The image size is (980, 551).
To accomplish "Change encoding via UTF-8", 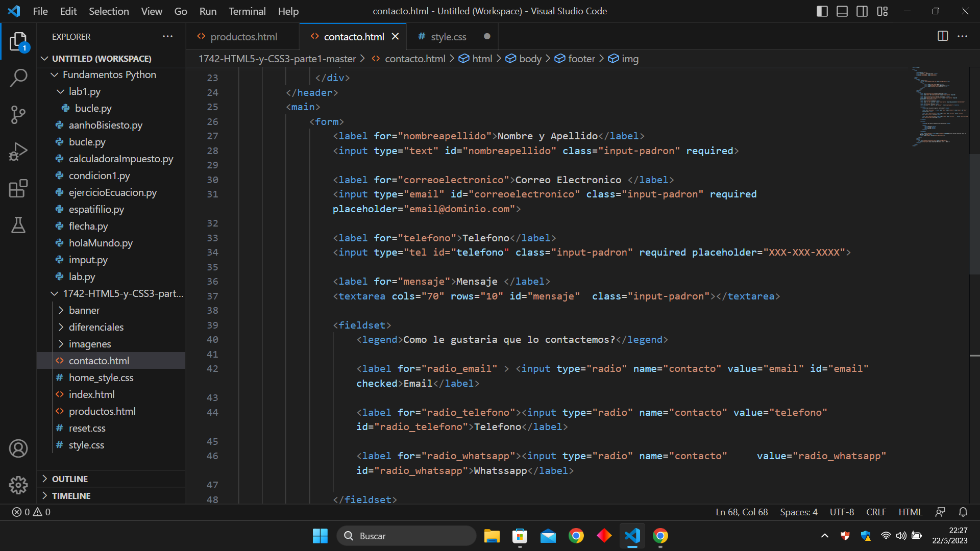I will click(x=842, y=512).
